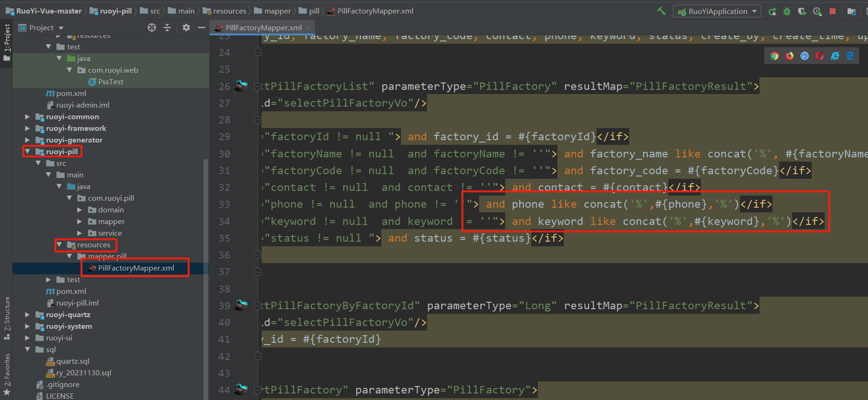Open file preview in Internet Explorer

click(835, 56)
